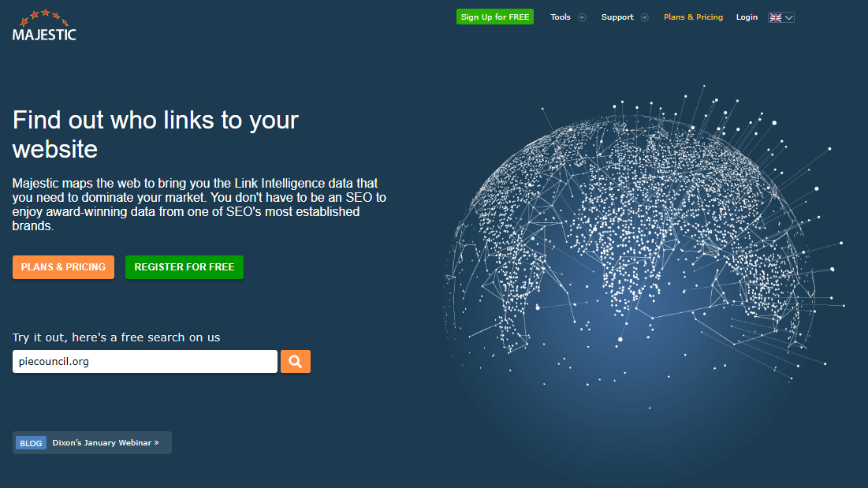Open the Tools menu
This screenshot has height=488, width=868.
[x=561, y=17]
